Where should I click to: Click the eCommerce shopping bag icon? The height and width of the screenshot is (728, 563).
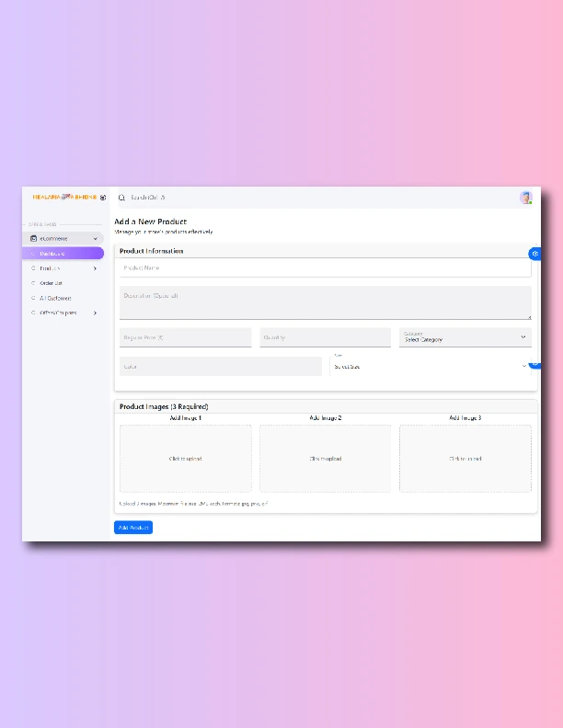click(x=34, y=239)
